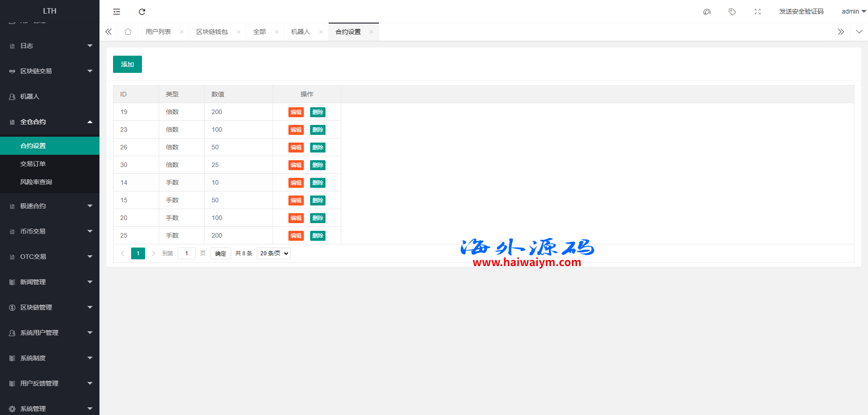This screenshot has width=868, height=415.
Task: Click the tag note icon in header
Action: coord(732,12)
